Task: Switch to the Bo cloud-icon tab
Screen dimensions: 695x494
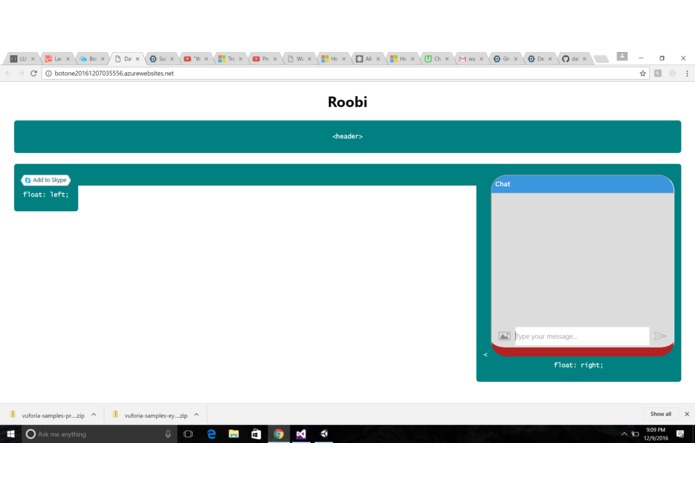Action: point(90,59)
